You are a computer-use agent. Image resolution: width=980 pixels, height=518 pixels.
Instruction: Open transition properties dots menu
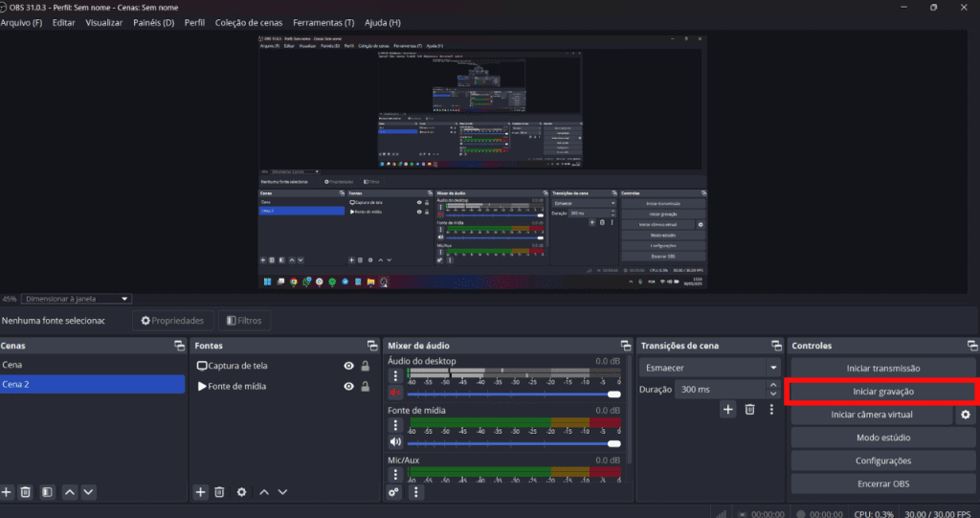(771, 409)
